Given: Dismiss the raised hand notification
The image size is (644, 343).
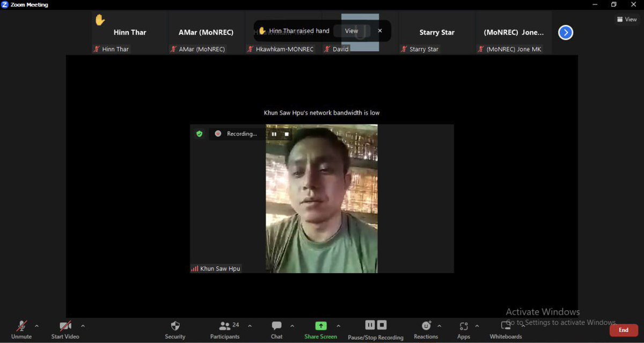Looking at the screenshot, I should (380, 31).
